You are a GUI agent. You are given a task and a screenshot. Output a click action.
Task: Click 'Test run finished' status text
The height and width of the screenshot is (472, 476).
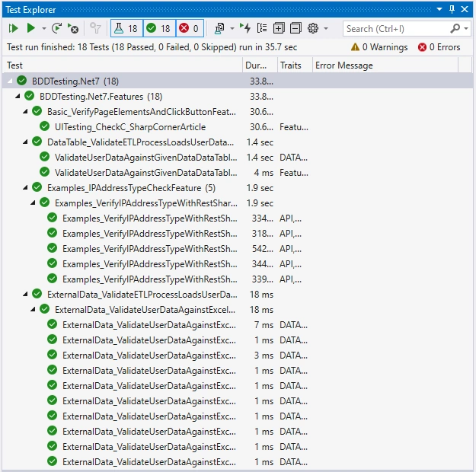click(x=152, y=47)
